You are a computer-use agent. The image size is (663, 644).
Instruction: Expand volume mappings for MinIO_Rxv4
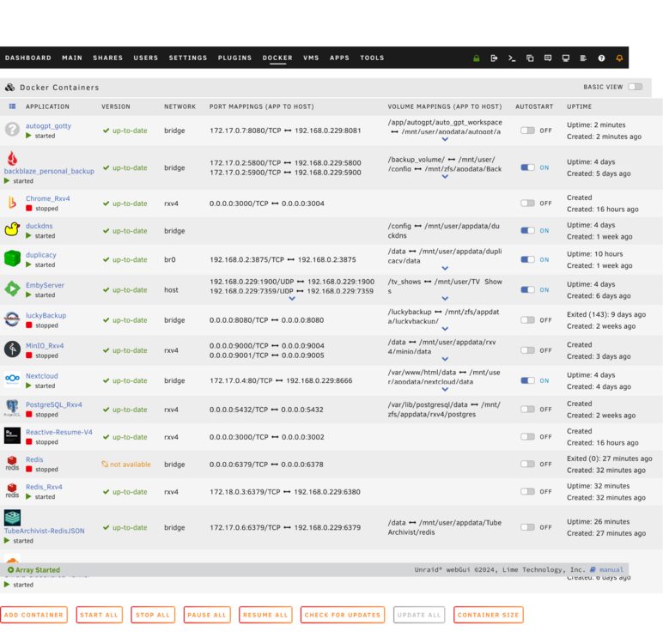point(445,359)
